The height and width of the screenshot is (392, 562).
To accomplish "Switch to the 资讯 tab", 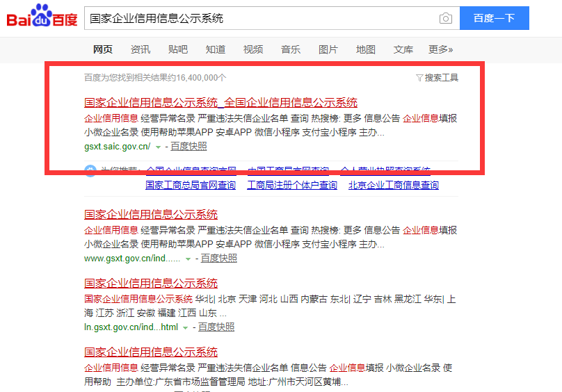I will coord(140,49).
